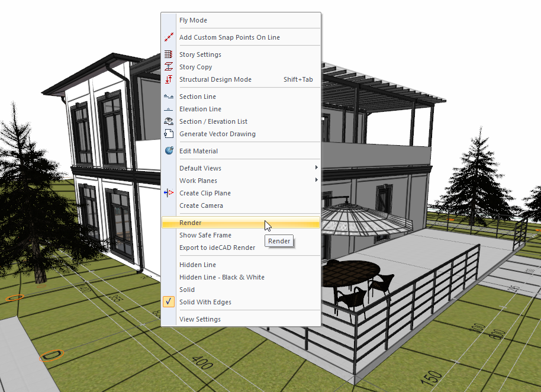The height and width of the screenshot is (392, 541).
Task: Expand the Work Planes submenu
Action: click(x=198, y=180)
